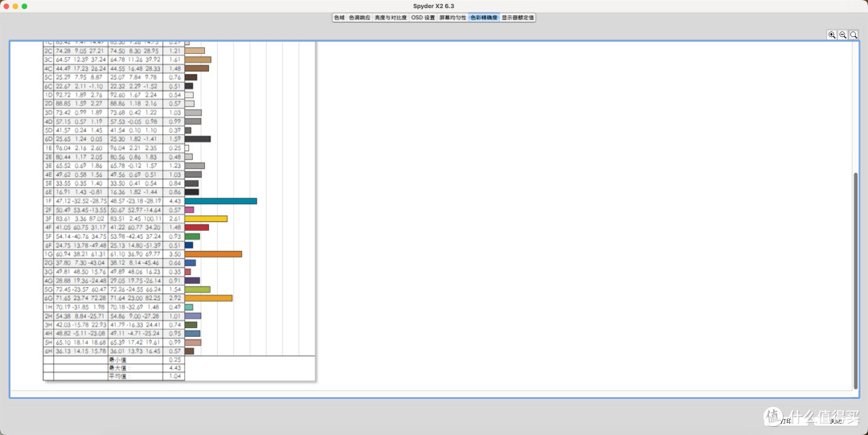The image size is (868, 435).
Task: Click row label 3F
Action: pos(48,219)
